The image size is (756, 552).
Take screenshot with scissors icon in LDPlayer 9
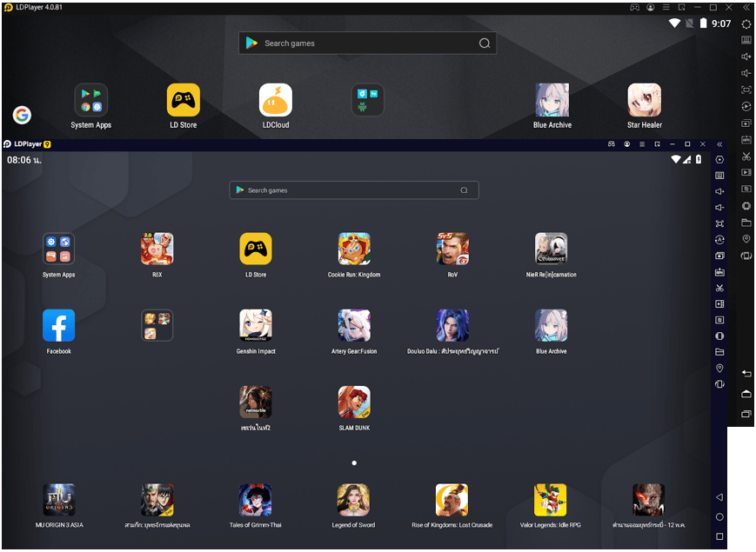click(719, 288)
